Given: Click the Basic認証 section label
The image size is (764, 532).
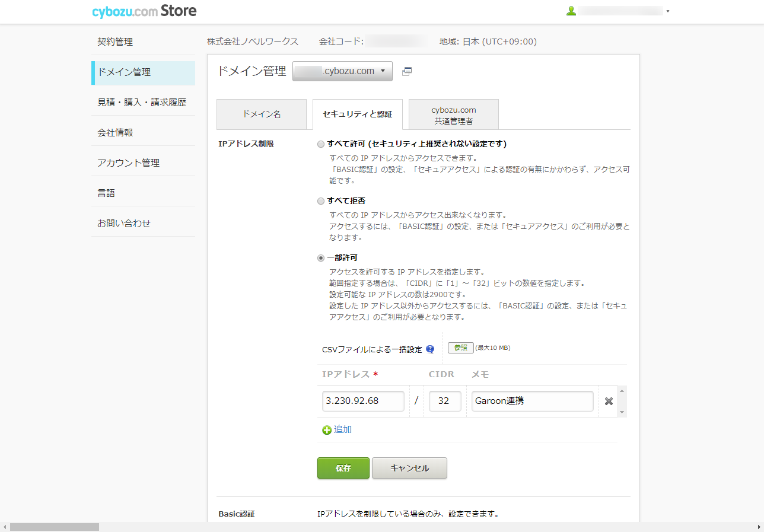Looking at the screenshot, I should coord(237,514).
